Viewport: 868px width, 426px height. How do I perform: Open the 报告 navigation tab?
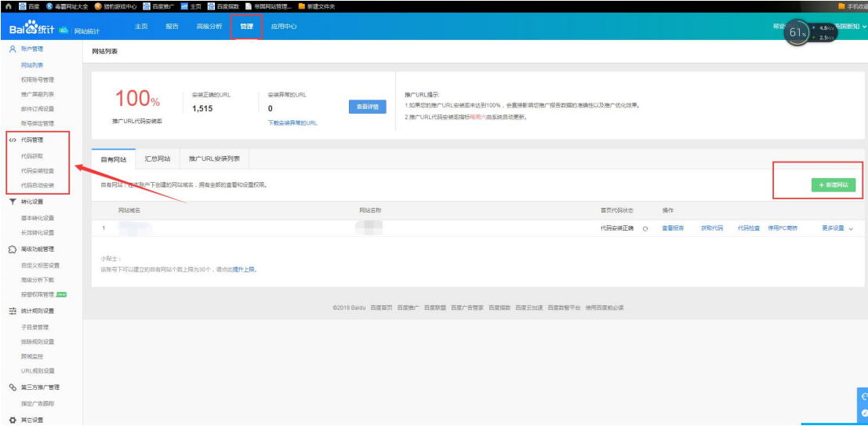pyautogui.click(x=173, y=27)
